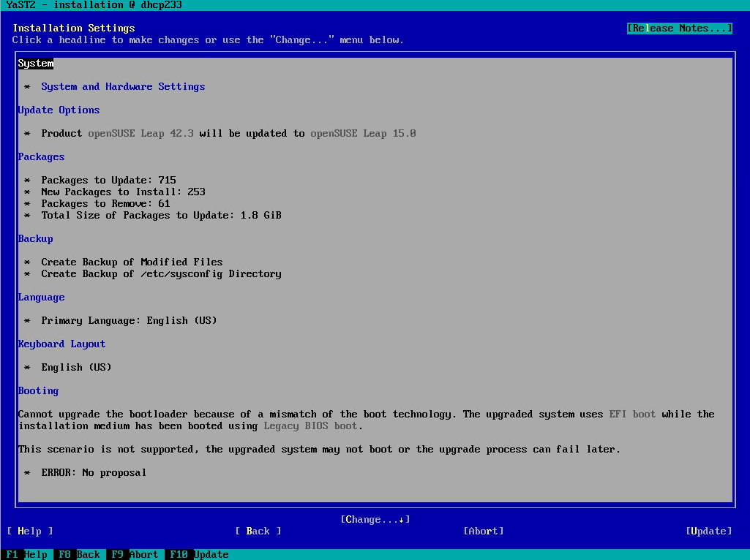Open the Release Notes button
The image size is (750, 560).
pos(679,29)
